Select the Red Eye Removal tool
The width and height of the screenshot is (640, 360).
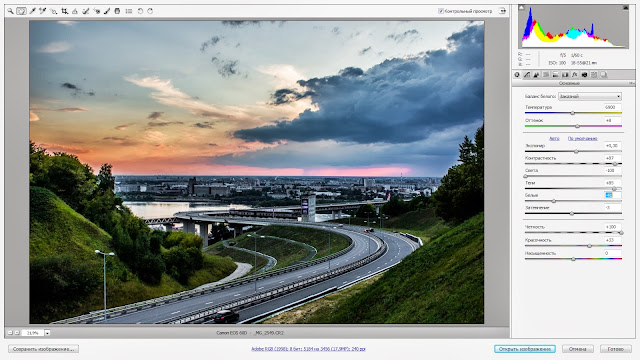[96, 11]
